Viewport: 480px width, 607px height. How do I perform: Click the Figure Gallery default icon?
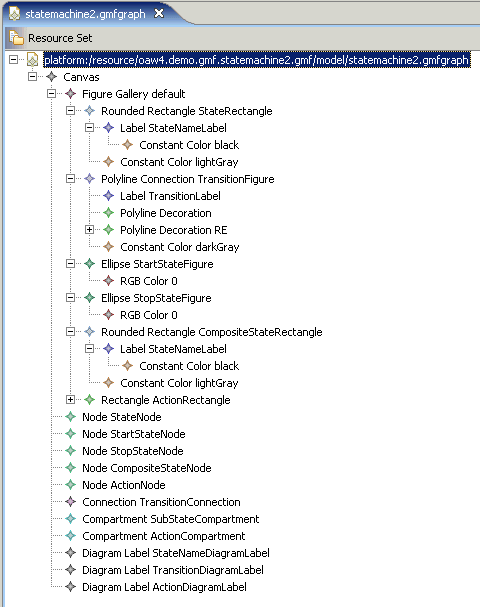tap(70, 94)
